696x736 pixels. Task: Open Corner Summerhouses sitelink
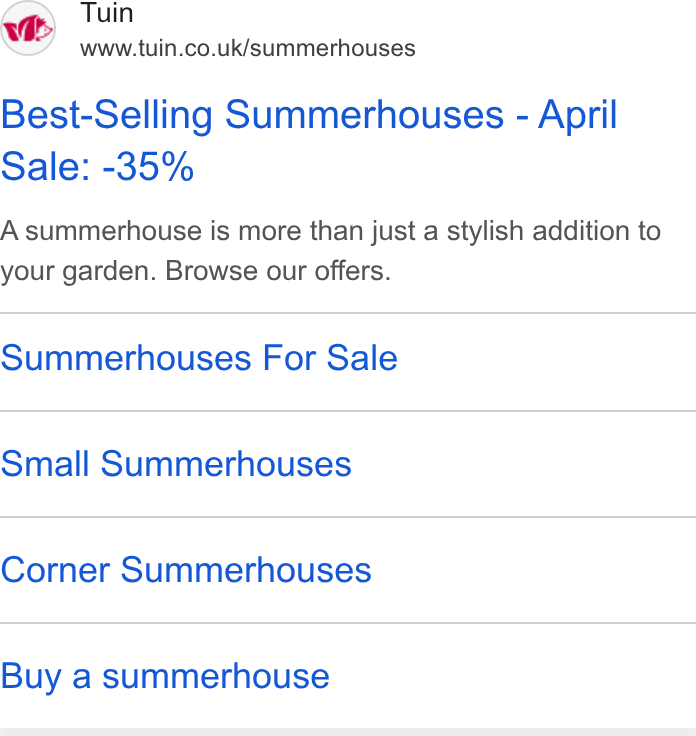(186, 570)
